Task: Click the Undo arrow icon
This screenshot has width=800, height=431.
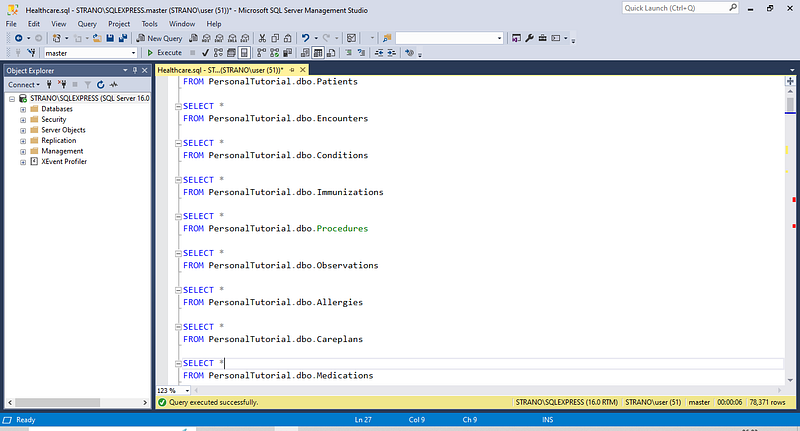Action: click(x=306, y=38)
